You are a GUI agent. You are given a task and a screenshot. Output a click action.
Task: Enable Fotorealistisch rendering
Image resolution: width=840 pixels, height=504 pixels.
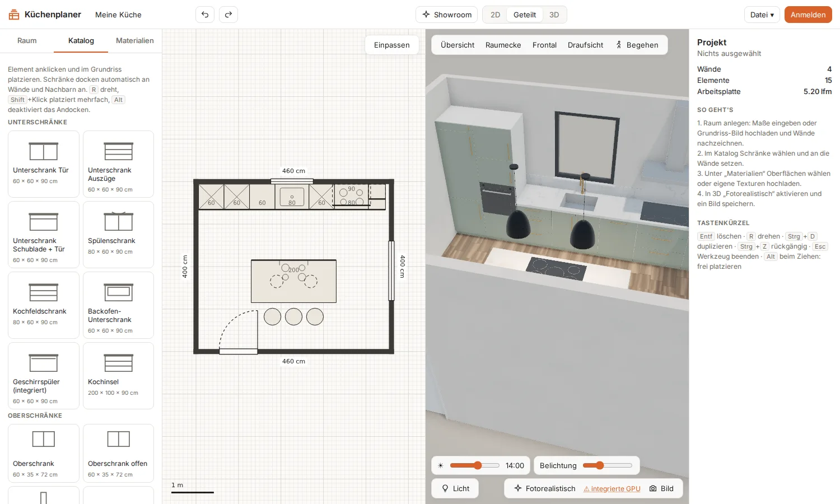(545, 488)
